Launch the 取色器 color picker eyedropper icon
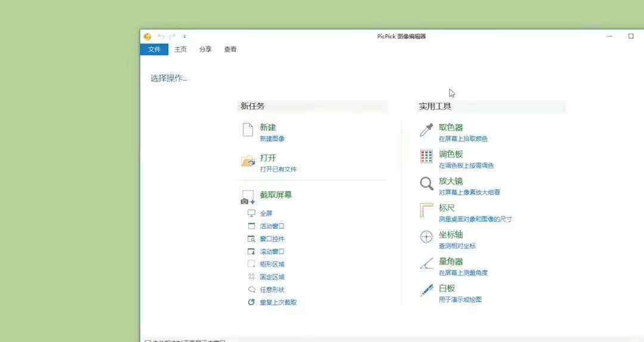Image resolution: width=644 pixels, height=342 pixels. [x=426, y=130]
